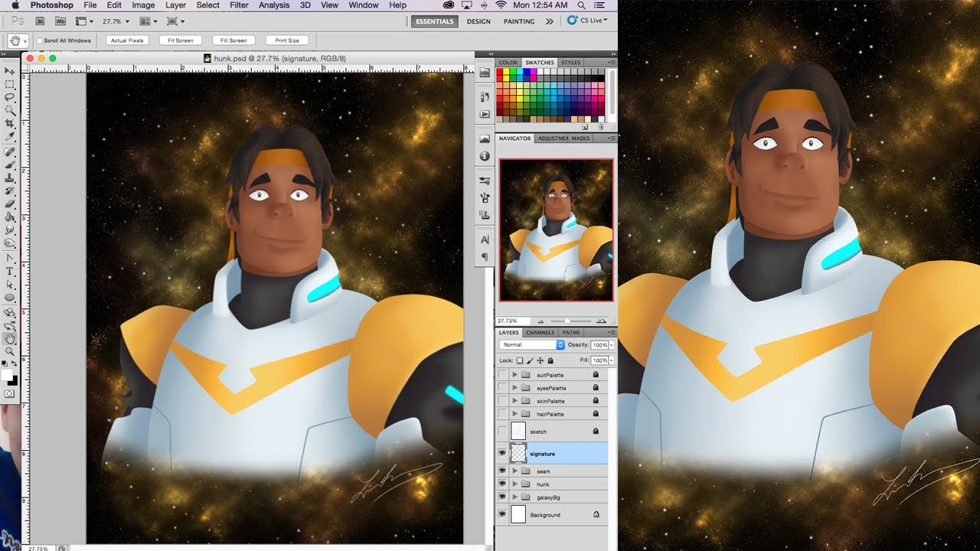Select the Eraser tool

pos(10,204)
